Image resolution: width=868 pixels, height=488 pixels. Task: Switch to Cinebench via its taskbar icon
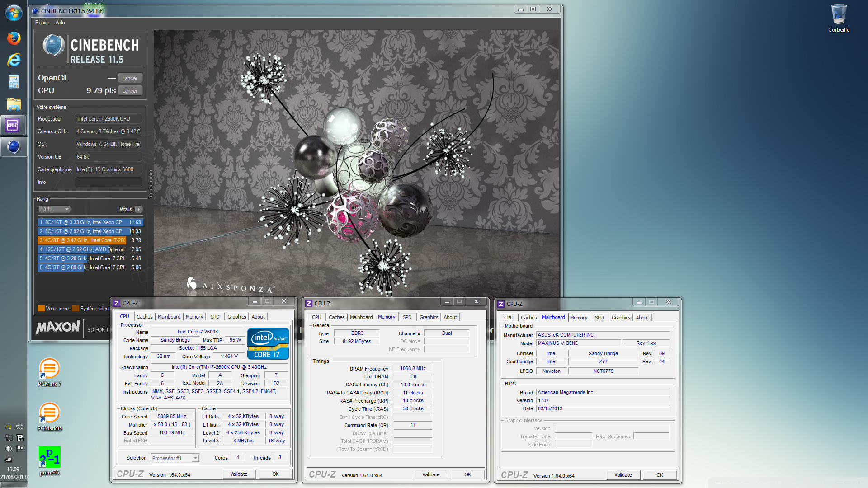pos(14,147)
